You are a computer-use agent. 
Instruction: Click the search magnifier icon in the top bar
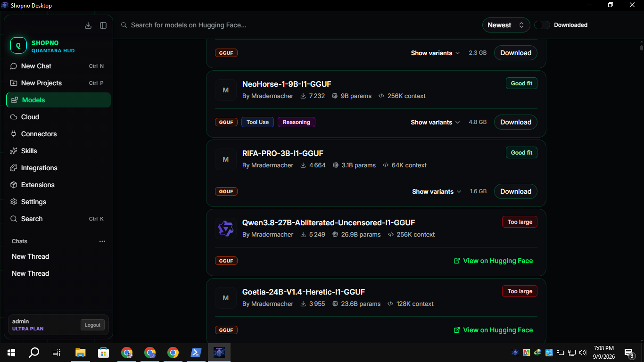tap(124, 25)
